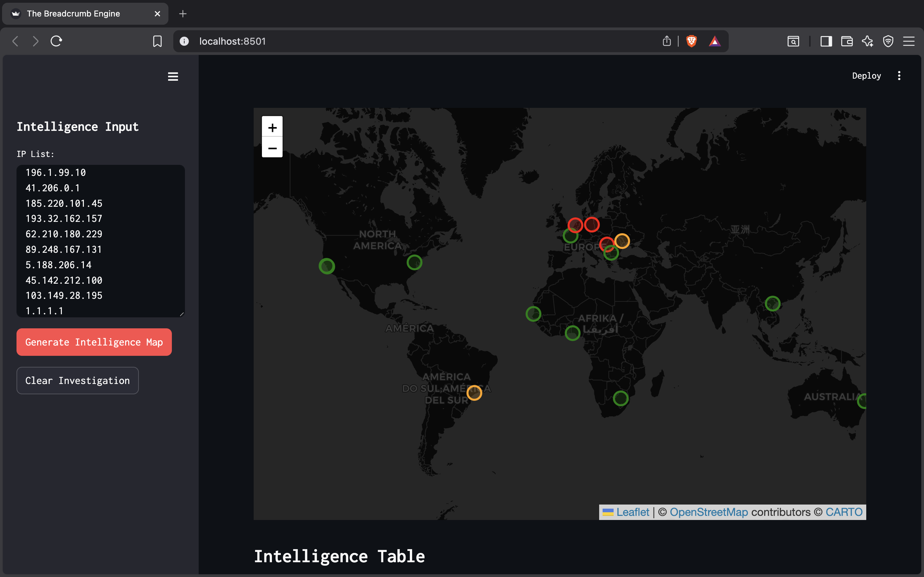Screen dimensions: 924x577
Task: Select the Breadcrumb Engine browser tab
Action: tap(73, 14)
